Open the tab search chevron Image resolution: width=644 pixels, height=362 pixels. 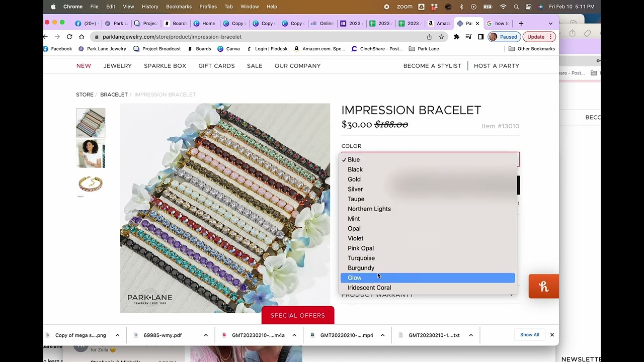[550, 23]
